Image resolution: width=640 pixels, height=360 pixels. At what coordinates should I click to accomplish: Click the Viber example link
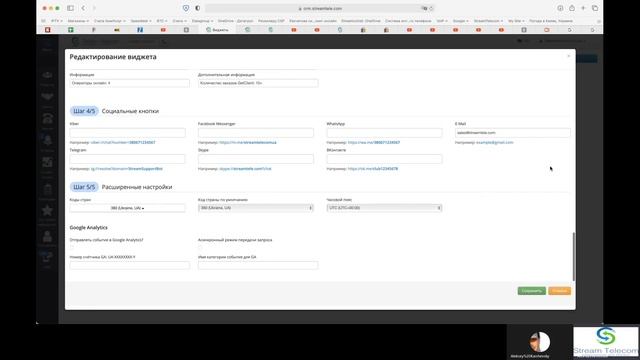click(x=123, y=142)
